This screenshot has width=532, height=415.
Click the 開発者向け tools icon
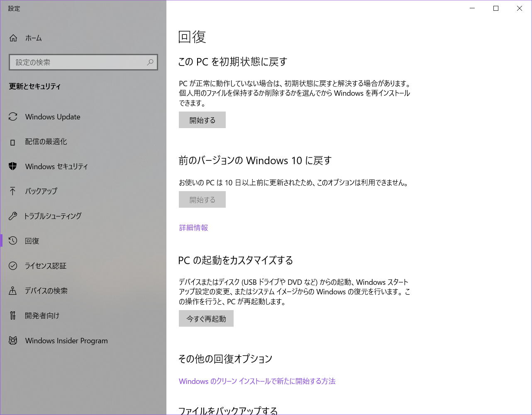(x=13, y=315)
